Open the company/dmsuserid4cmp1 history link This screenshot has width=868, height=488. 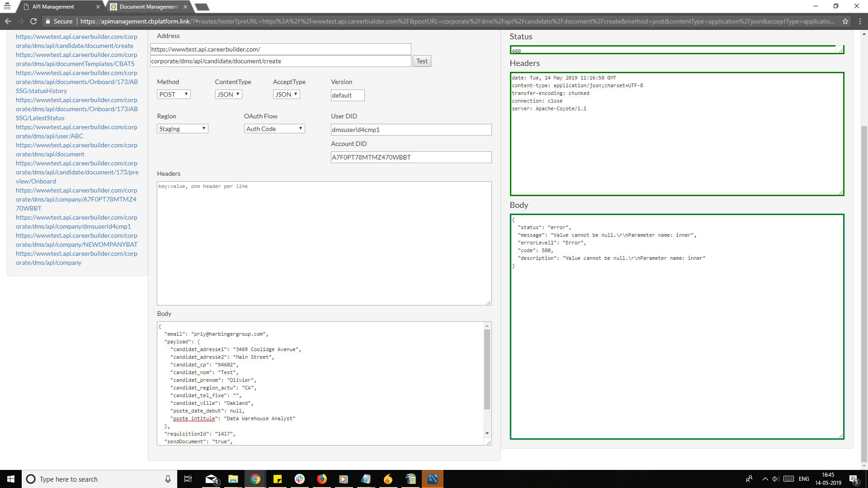(76, 222)
